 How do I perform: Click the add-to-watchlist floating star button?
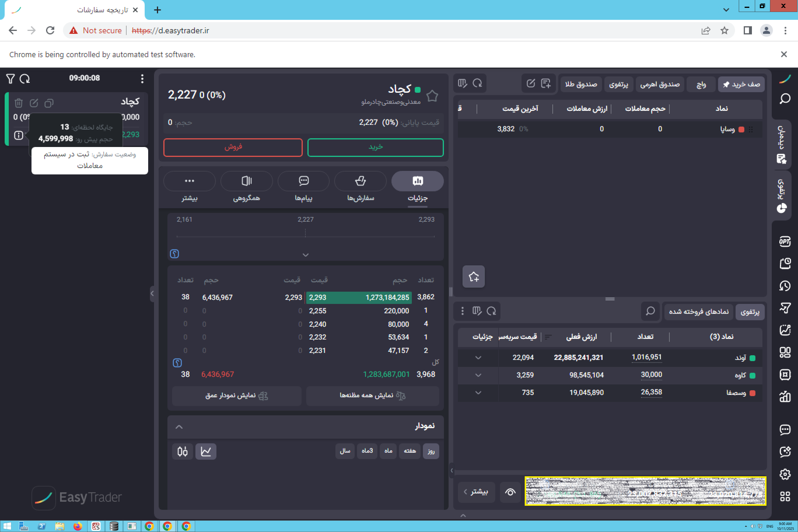pos(473,276)
